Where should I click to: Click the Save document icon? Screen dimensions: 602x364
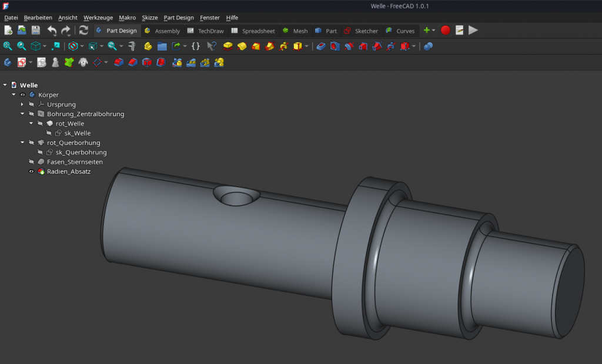click(x=36, y=31)
